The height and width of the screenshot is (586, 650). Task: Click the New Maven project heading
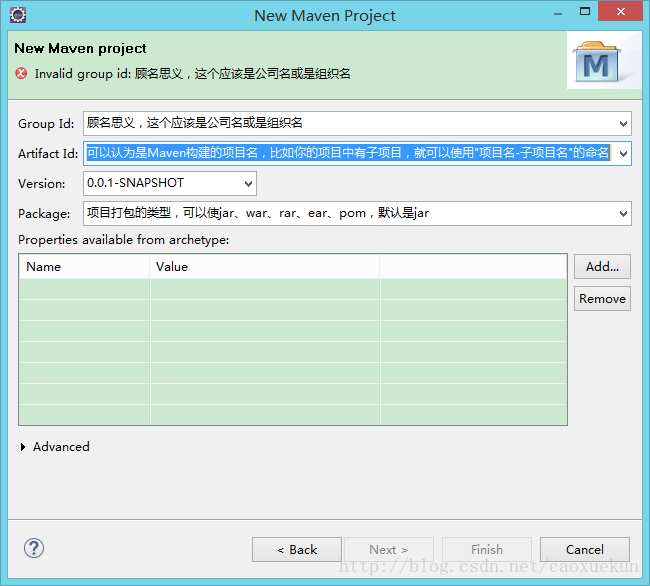coord(80,48)
